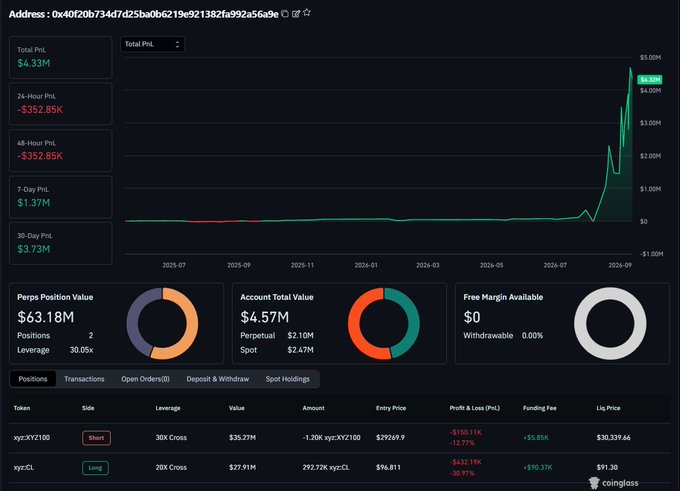Viewport: 680px width, 491px height.
Task: Click the 30.05x leverage value
Action: [x=82, y=350]
